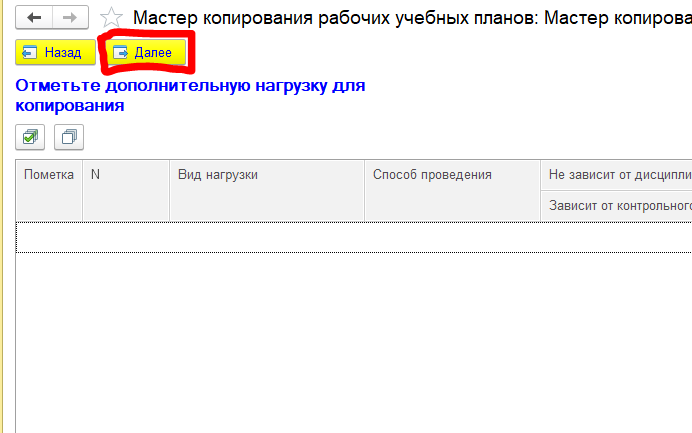This screenshot has height=433, width=692.
Task: Add page to favorites with star icon
Action: (111, 18)
